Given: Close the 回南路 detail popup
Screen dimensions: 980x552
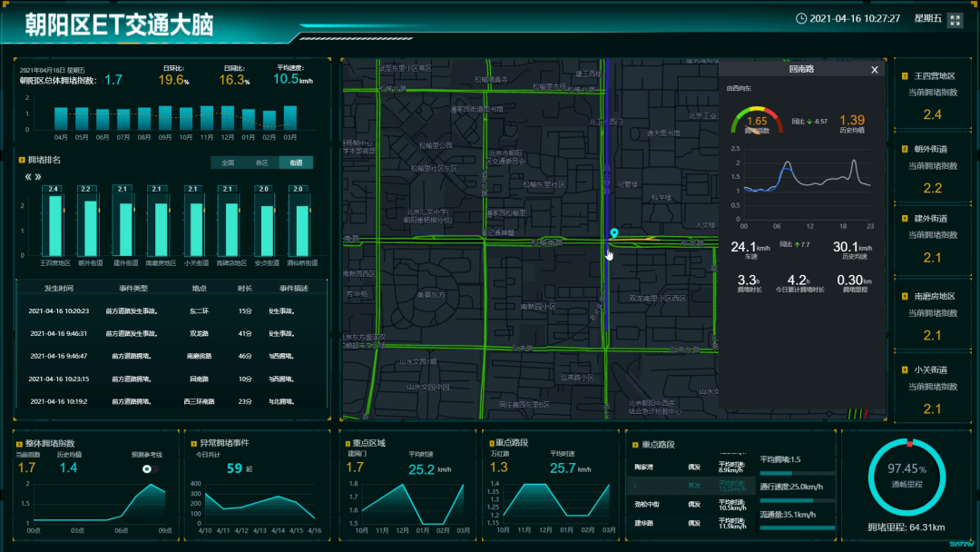Looking at the screenshot, I should [x=875, y=70].
